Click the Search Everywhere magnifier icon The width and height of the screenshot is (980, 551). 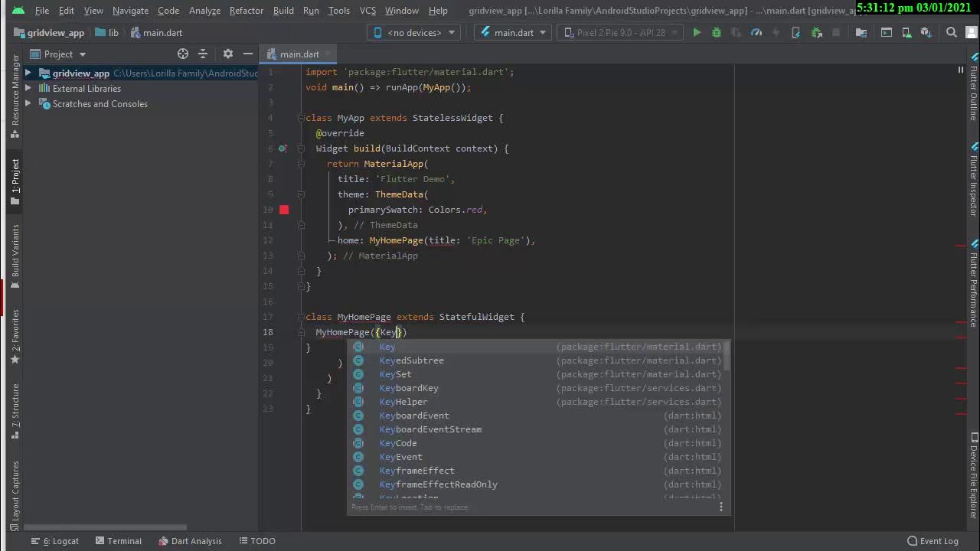pos(952,33)
